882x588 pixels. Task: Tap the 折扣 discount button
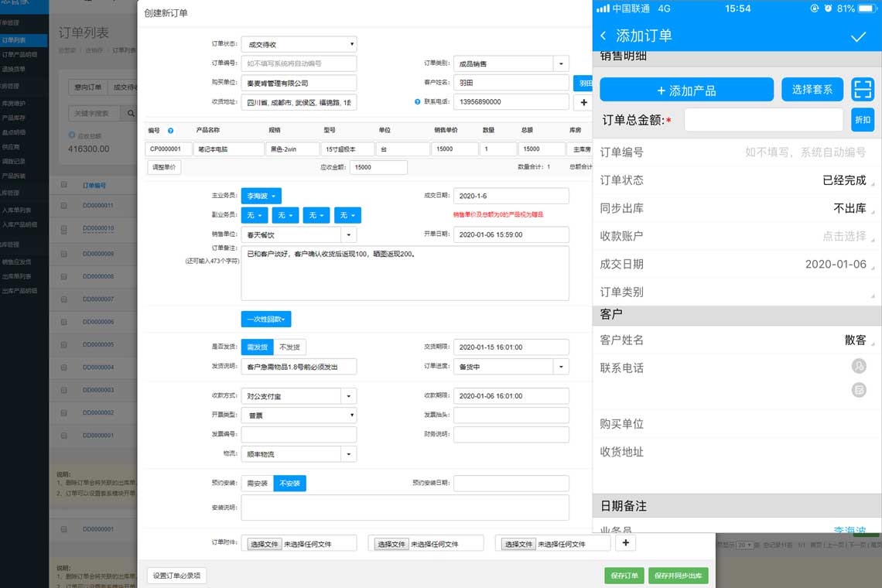862,120
